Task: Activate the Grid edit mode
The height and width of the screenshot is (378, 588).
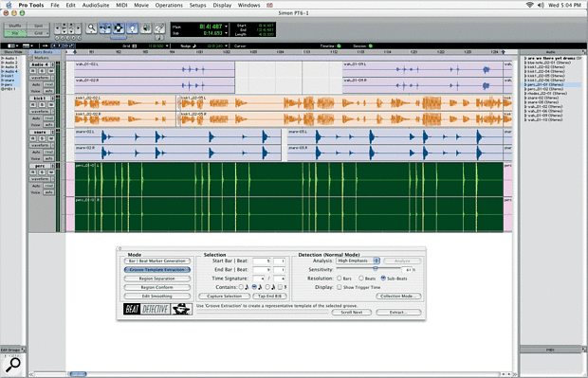Action: (38, 33)
